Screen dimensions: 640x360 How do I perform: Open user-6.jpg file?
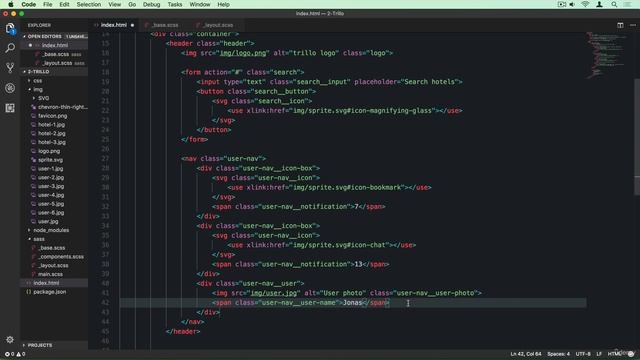(x=51, y=213)
